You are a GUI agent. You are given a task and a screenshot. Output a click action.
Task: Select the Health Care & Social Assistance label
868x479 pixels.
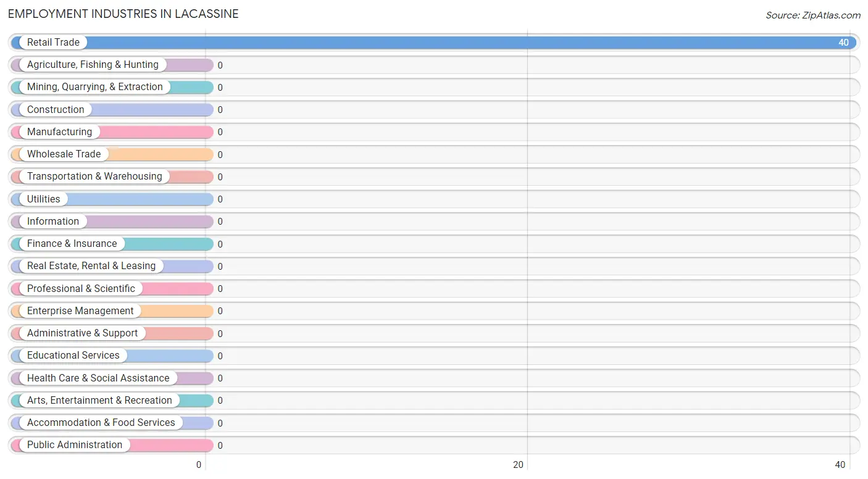pyautogui.click(x=98, y=378)
